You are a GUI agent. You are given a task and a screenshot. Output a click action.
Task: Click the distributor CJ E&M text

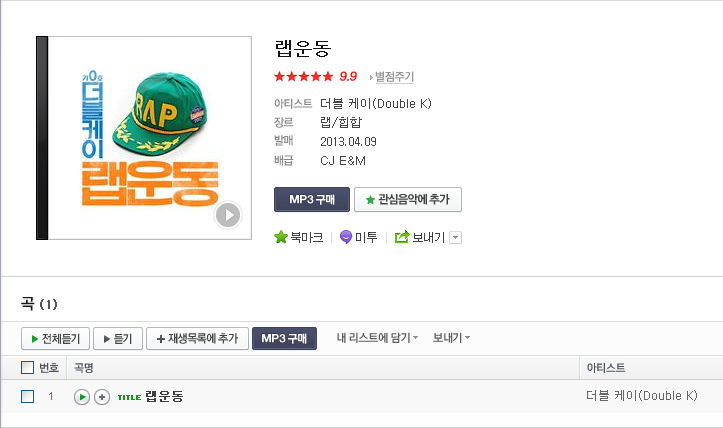click(343, 160)
